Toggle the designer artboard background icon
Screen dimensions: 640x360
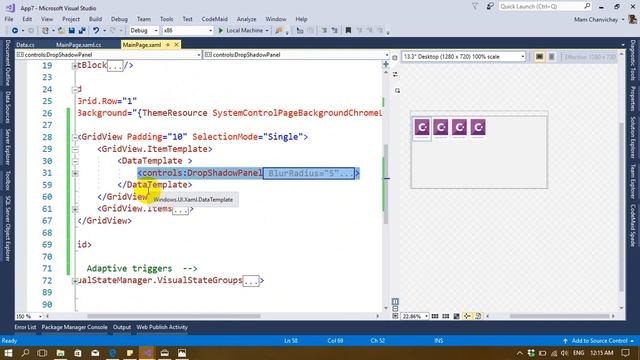pos(456,316)
